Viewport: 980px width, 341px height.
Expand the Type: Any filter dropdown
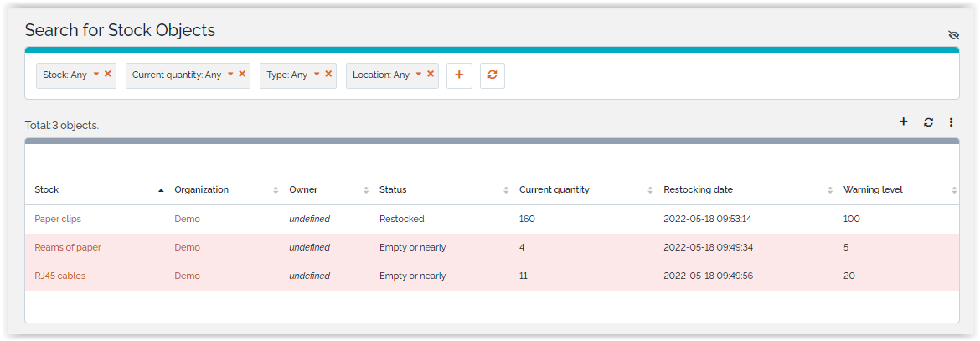(317, 74)
